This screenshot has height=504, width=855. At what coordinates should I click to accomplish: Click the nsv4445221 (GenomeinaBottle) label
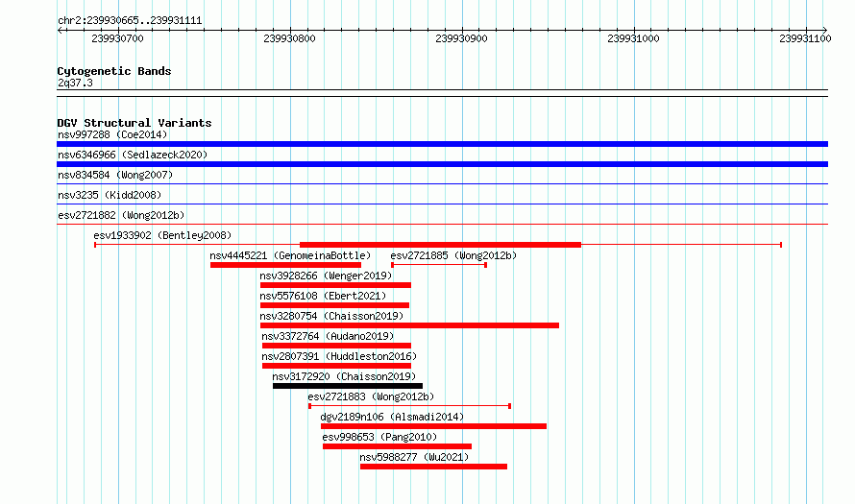tap(290, 255)
